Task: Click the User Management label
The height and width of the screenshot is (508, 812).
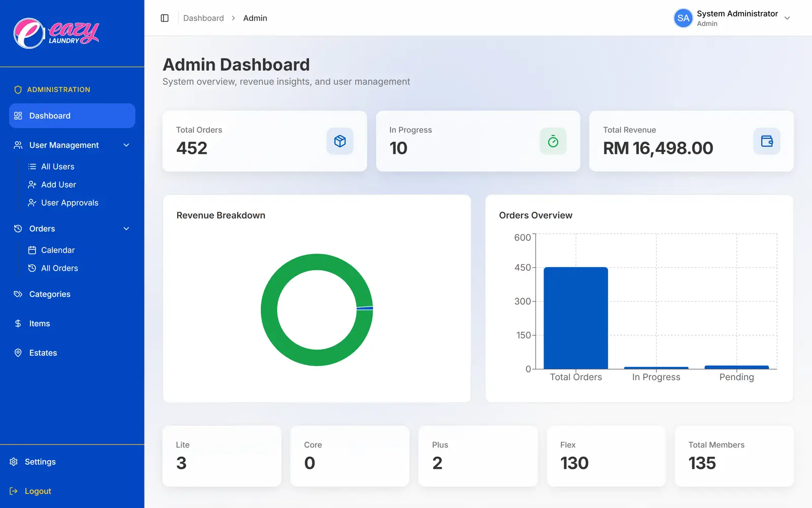Action: (64, 145)
